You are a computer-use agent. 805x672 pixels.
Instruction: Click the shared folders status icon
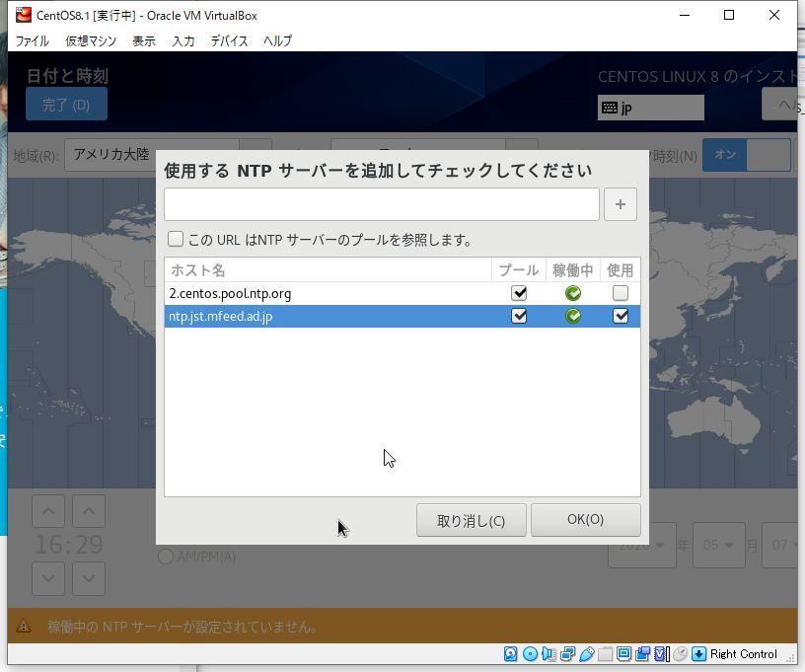coord(606,653)
